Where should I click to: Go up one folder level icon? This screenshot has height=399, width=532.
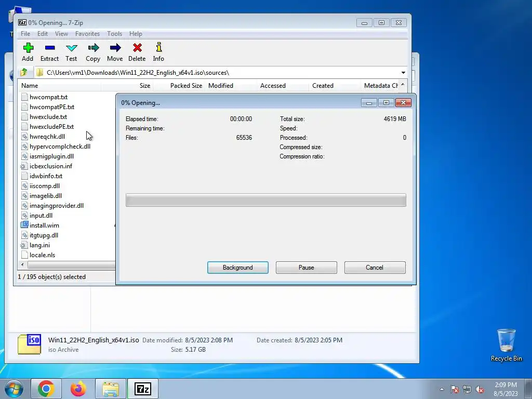click(x=24, y=72)
